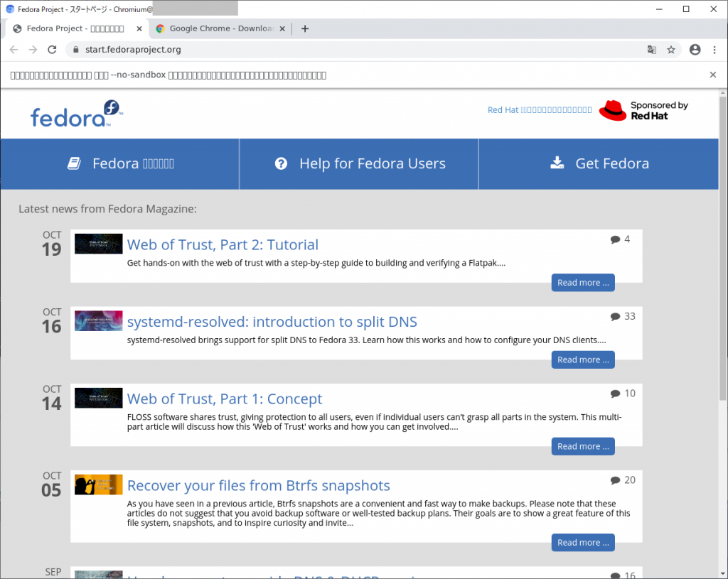Open comments for Btrfs snapshots article
Screen dimensions: 728x579
623,480
